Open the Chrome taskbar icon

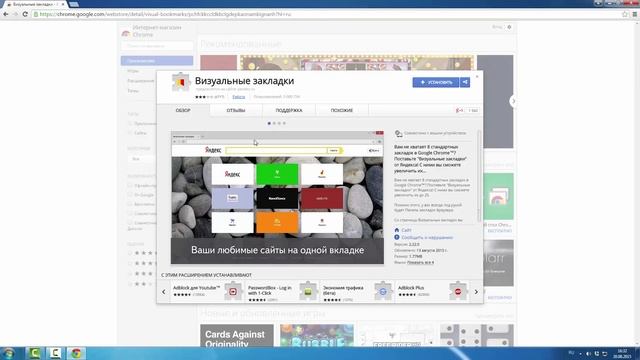click(x=76, y=353)
